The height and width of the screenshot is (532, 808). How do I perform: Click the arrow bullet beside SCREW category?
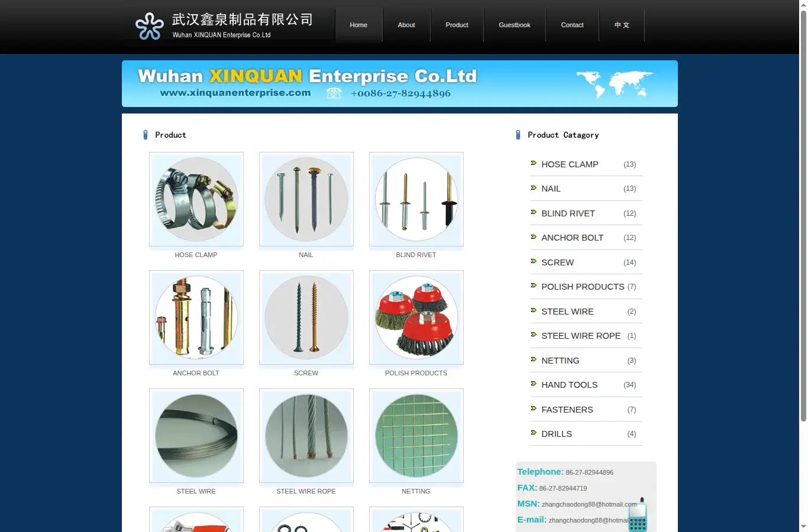pos(534,261)
